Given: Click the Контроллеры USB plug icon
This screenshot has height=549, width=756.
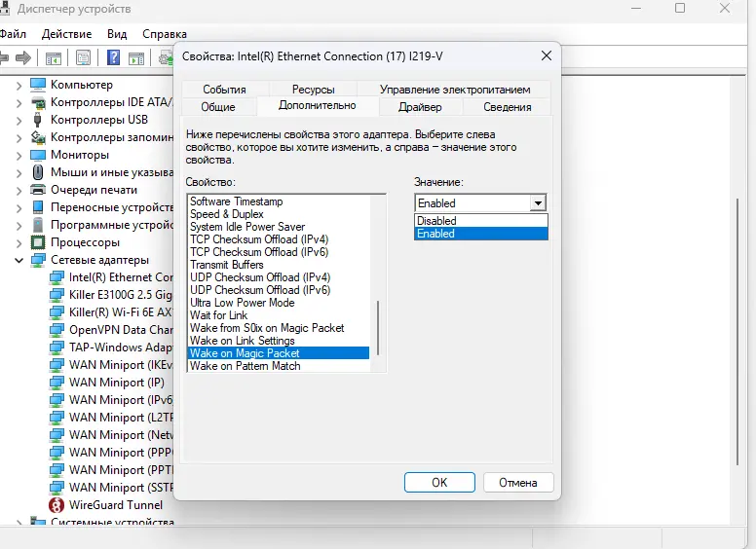Looking at the screenshot, I should click(38, 120).
